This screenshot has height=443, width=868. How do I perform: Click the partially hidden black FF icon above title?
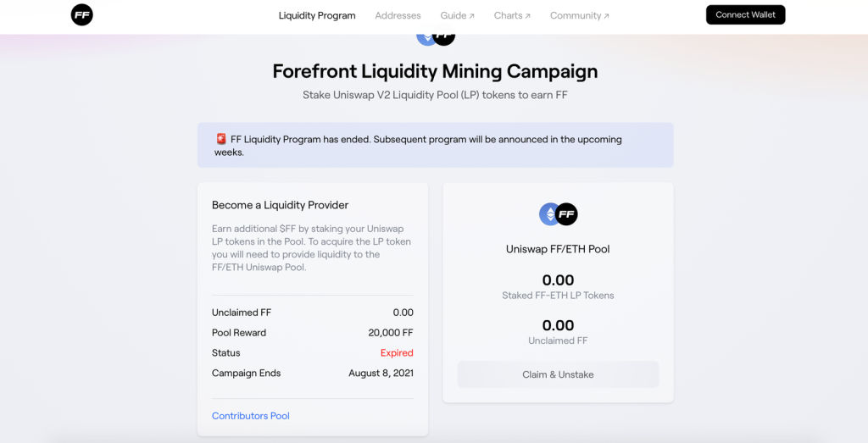(445, 37)
